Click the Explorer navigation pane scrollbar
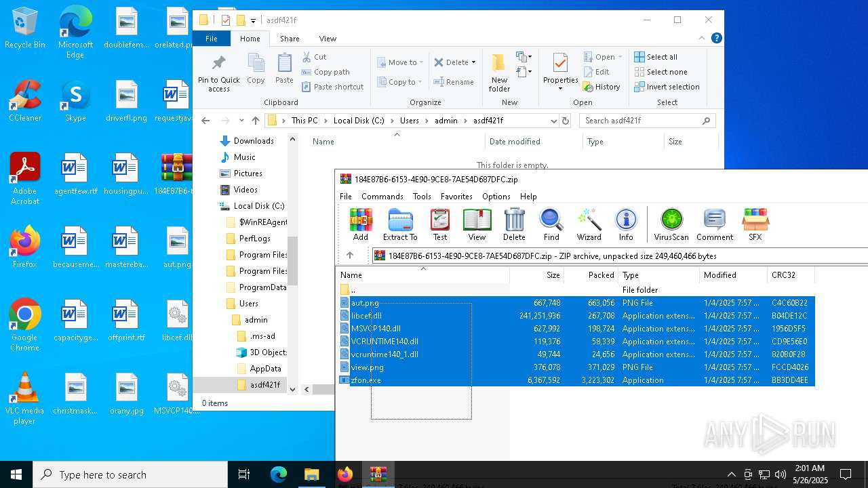 pos(292,260)
